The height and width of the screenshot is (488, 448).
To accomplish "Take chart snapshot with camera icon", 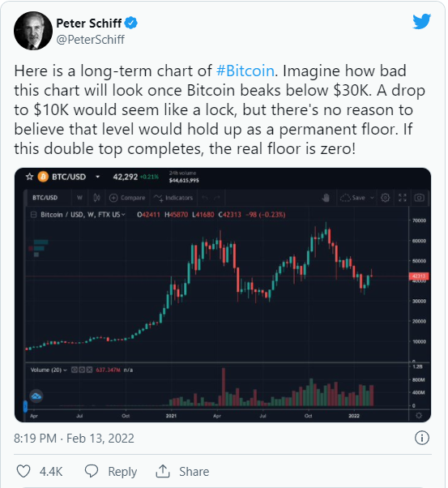I will point(419,198).
